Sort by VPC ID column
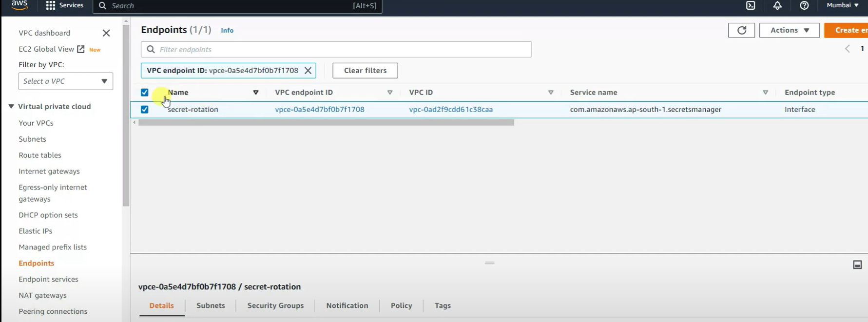Screen dimensions: 868x322 coord(551,93)
